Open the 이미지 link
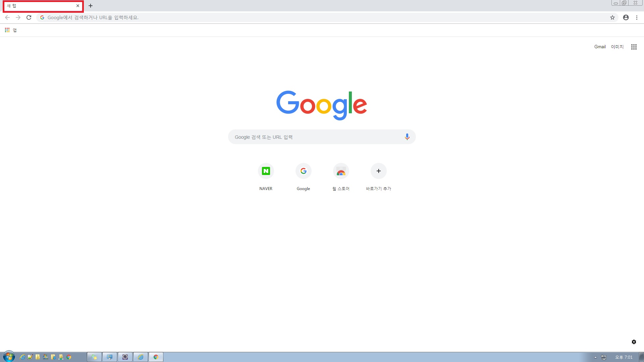The image size is (644, 362). (x=617, y=47)
